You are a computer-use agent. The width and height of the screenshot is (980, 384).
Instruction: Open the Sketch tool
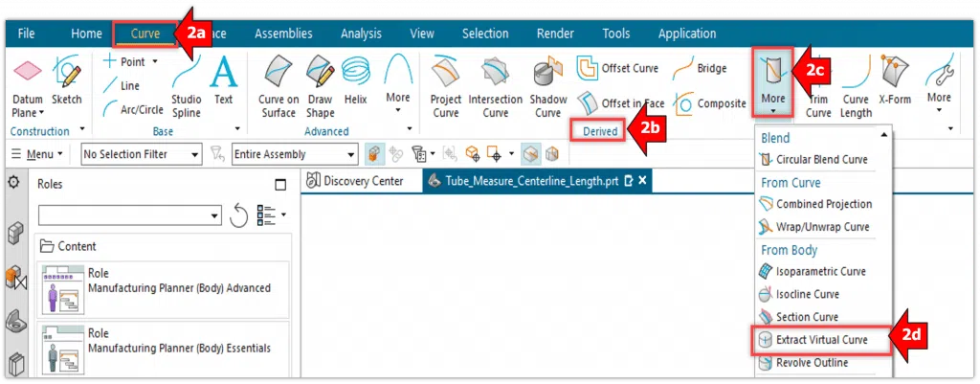click(x=66, y=80)
